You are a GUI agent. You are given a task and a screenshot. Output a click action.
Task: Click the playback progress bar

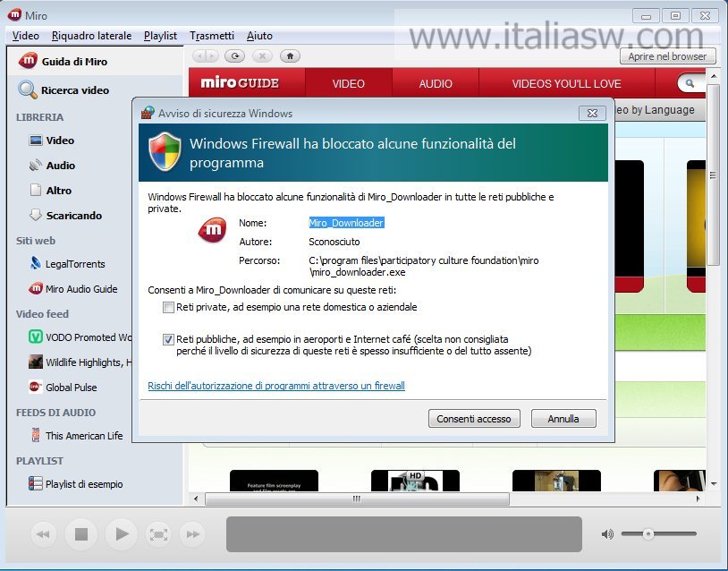pos(404,534)
